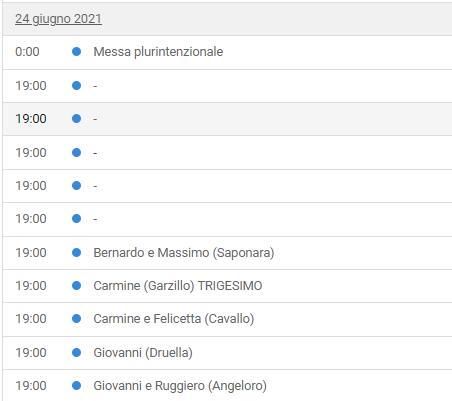This screenshot has height=401, width=452.
Task: Select Carmine e Felicetta (Cavallo) entry
Action: tap(174, 319)
